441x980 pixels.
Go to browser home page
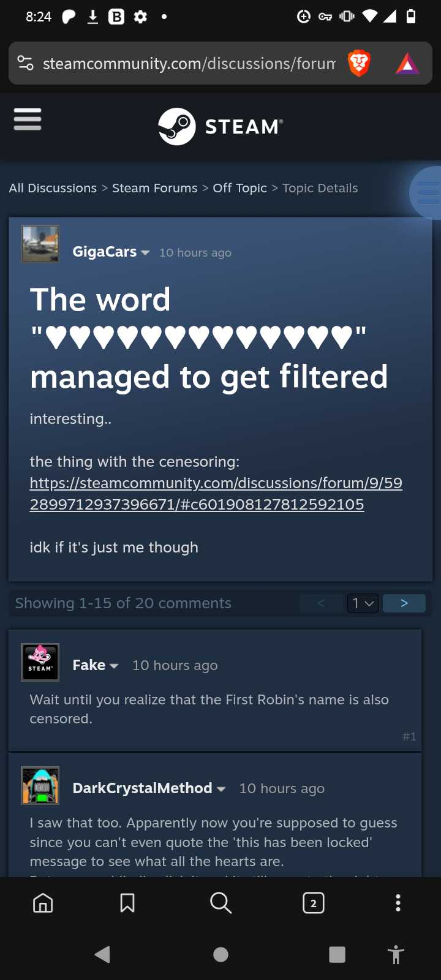(x=43, y=903)
